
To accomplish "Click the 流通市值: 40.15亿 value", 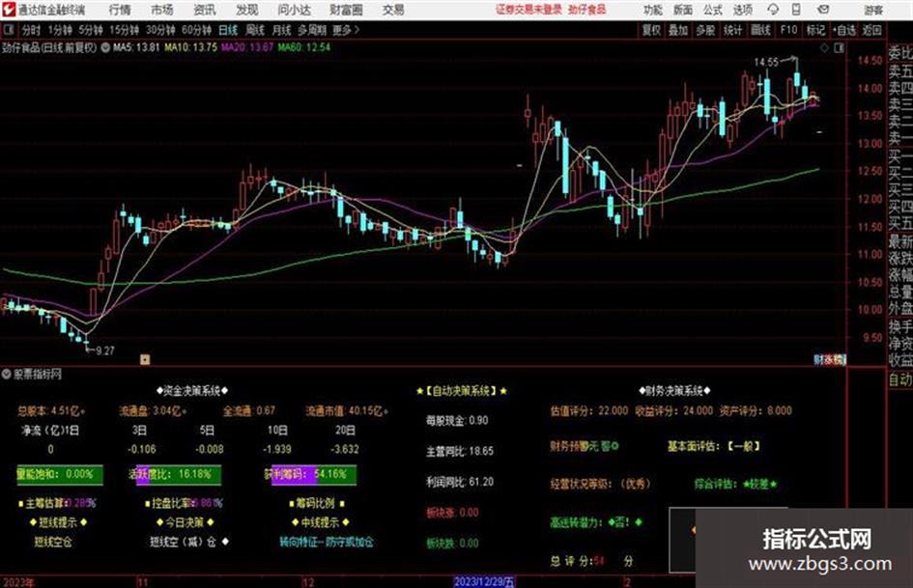I will pyautogui.click(x=347, y=411).
